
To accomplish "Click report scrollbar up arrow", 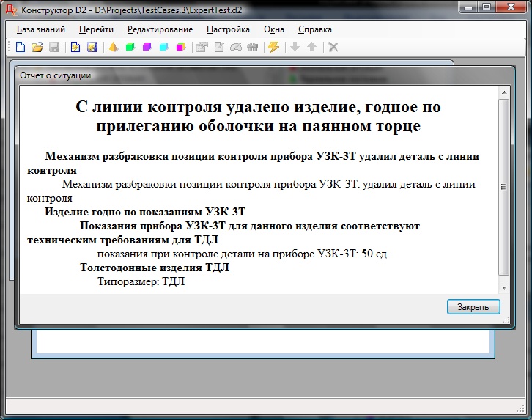I will point(504,92).
